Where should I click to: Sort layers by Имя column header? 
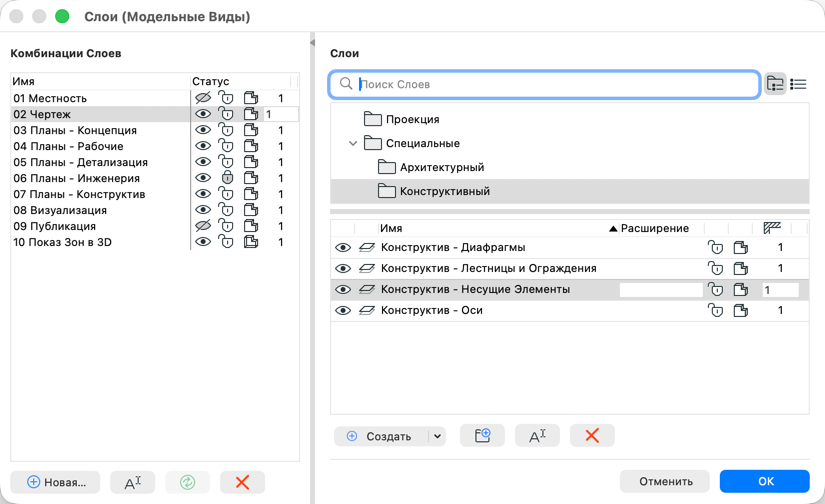391,228
